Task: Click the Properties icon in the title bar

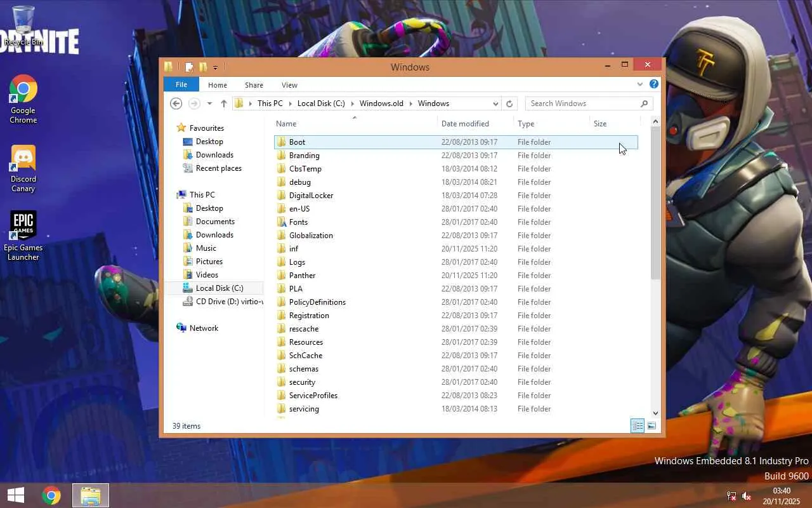Action: [x=189, y=67]
